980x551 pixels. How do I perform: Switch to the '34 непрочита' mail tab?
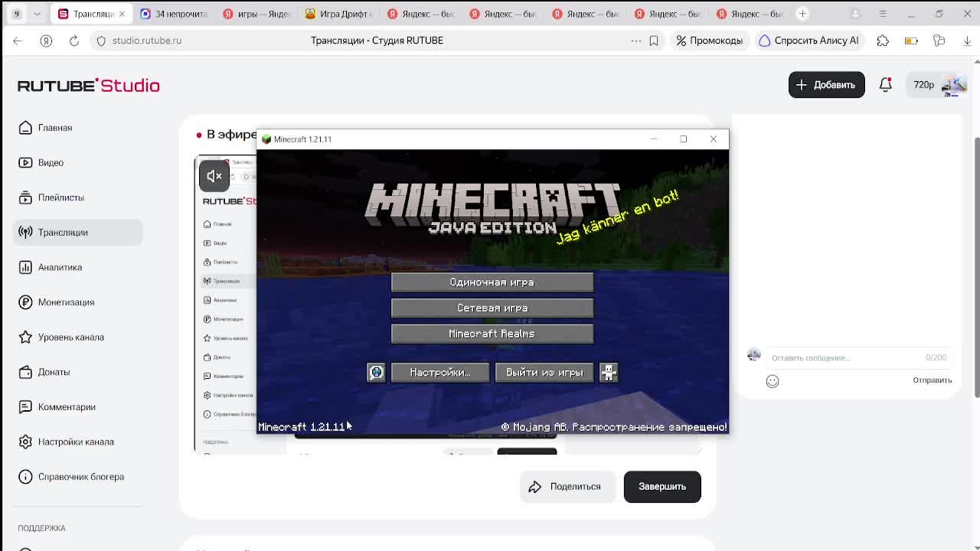pyautogui.click(x=173, y=14)
